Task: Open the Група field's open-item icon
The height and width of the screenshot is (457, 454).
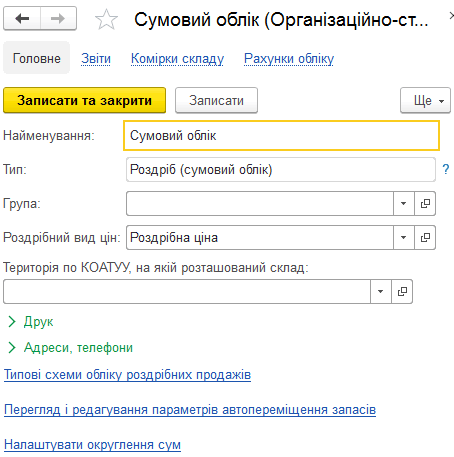Action: (425, 203)
